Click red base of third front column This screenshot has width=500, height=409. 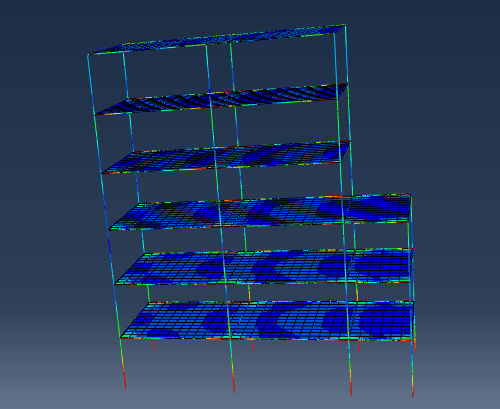click(351, 386)
